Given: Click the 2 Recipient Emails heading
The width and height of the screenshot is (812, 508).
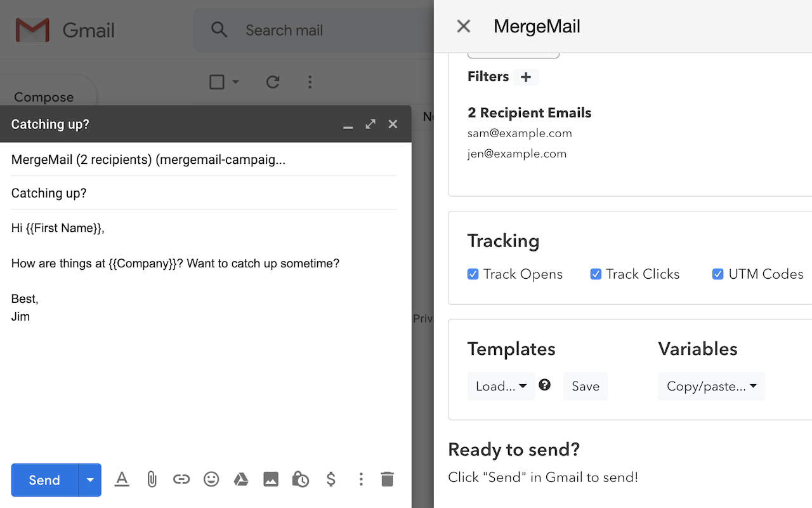Looking at the screenshot, I should (x=530, y=113).
